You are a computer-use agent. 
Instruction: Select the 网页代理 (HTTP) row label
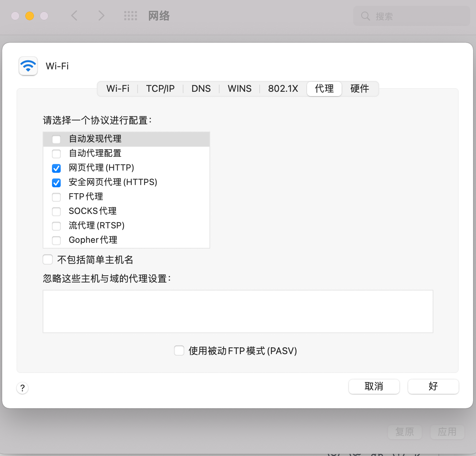[101, 168]
